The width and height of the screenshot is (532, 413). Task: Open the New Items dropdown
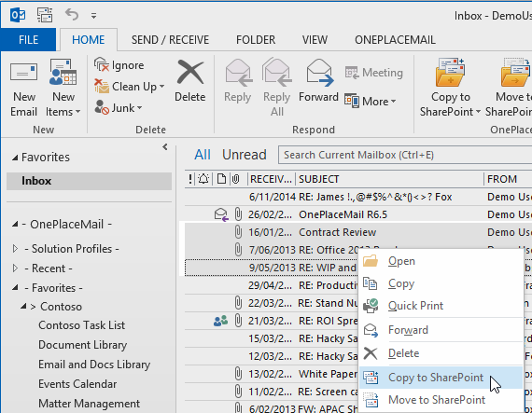pyautogui.click(x=63, y=88)
